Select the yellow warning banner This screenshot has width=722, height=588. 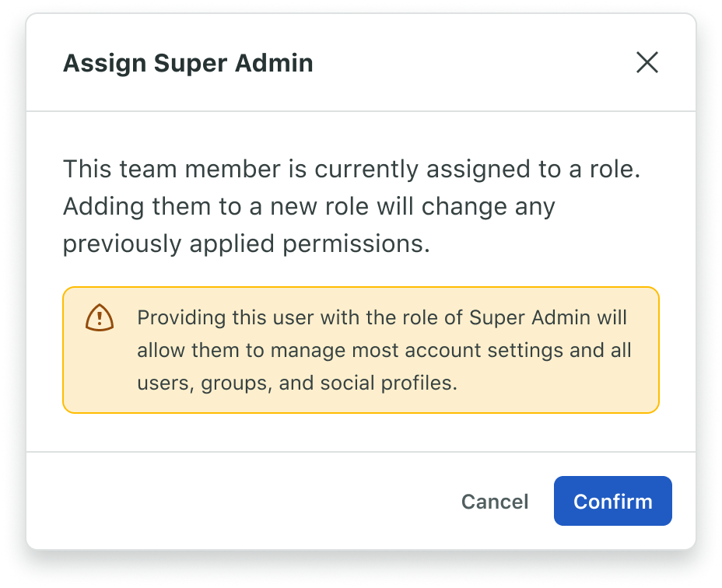(x=361, y=349)
